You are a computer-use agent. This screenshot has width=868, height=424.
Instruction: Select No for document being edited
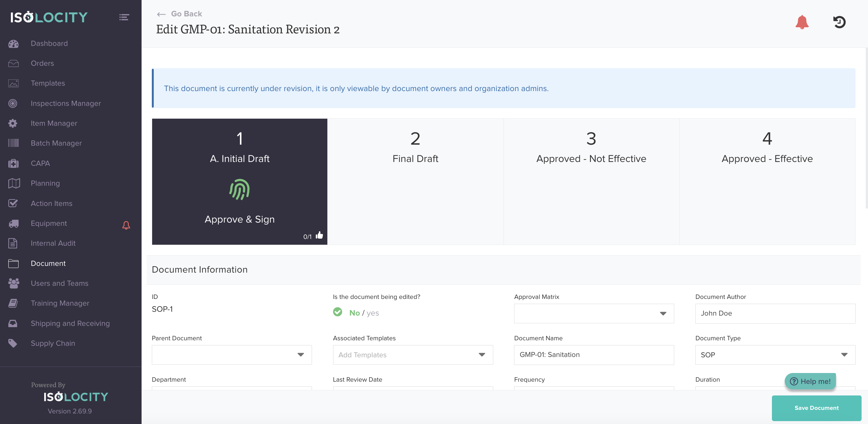tap(354, 313)
